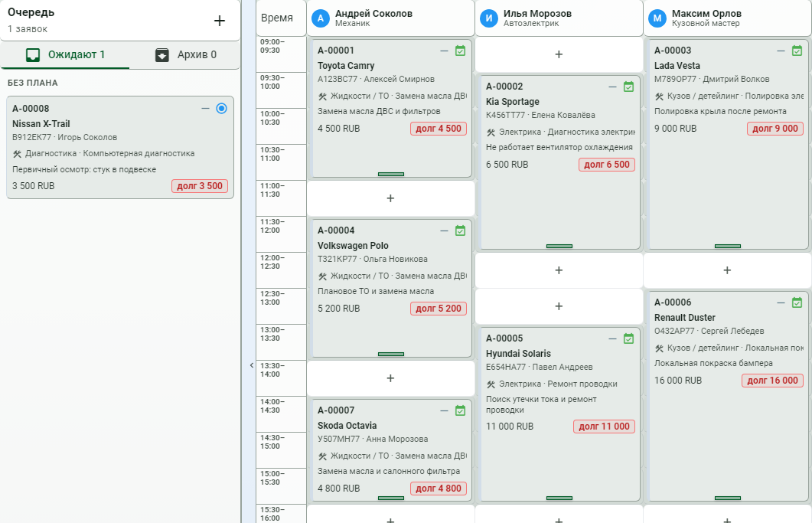812x523 pixels.
Task: Add a 12:00 slot for Максим Орлов
Action: pos(727,270)
